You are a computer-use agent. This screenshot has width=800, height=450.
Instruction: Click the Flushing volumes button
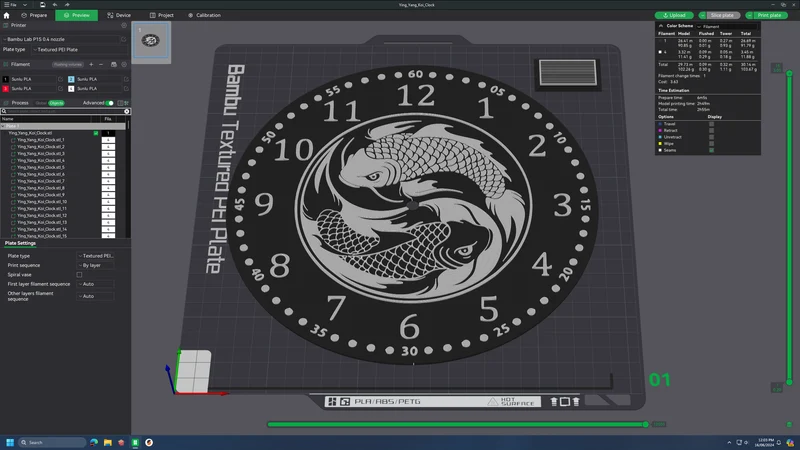[x=68, y=64]
